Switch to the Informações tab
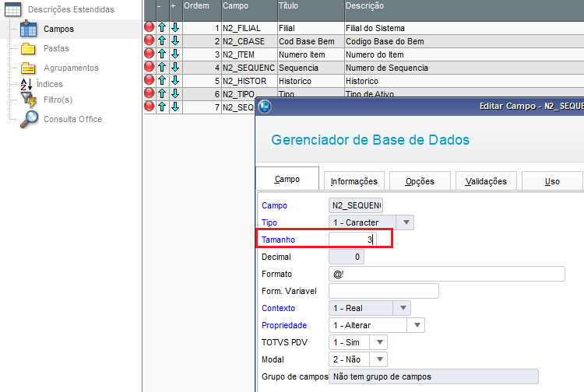Image resolution: width=584 pixels, height=392 pixels. pos(354,181)
